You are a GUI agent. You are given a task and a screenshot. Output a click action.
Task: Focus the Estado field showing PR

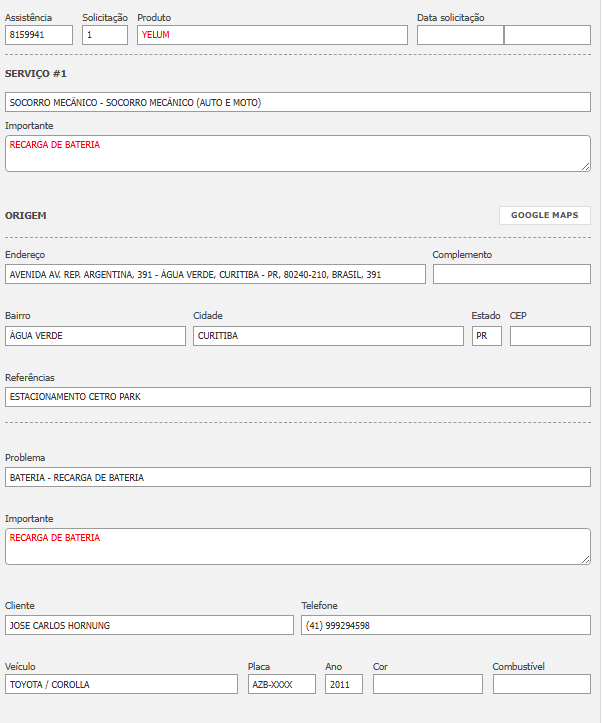click(486, 336)
